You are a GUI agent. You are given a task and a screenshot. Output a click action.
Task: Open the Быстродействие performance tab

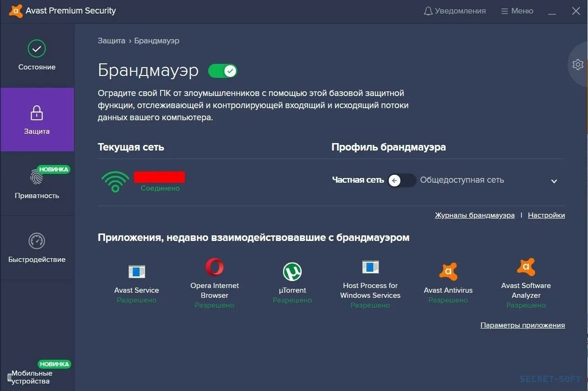coord(37,248)
